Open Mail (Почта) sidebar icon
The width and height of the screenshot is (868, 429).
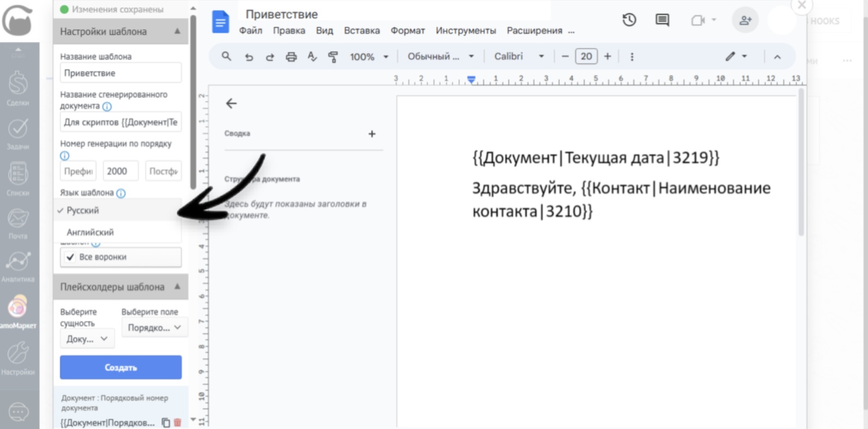point(18,224)
